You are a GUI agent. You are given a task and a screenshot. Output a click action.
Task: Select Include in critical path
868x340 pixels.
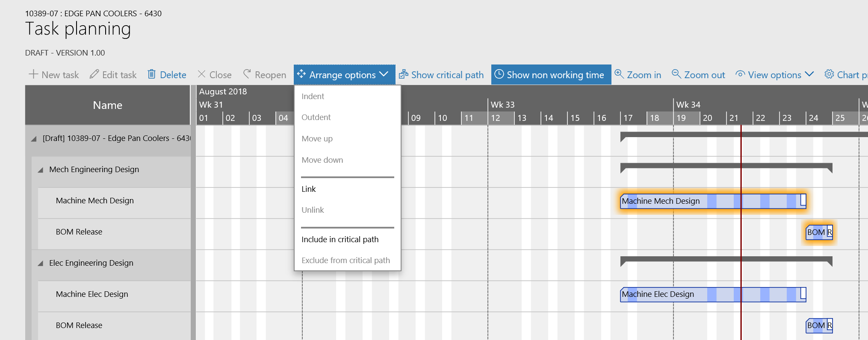[340, 239]
